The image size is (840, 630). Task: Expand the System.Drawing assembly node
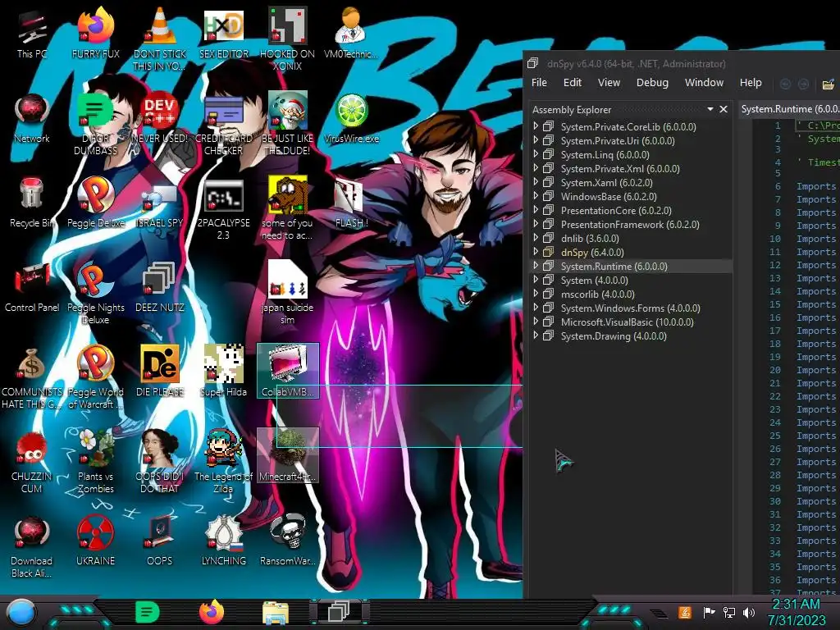click(x=536, y=336)
